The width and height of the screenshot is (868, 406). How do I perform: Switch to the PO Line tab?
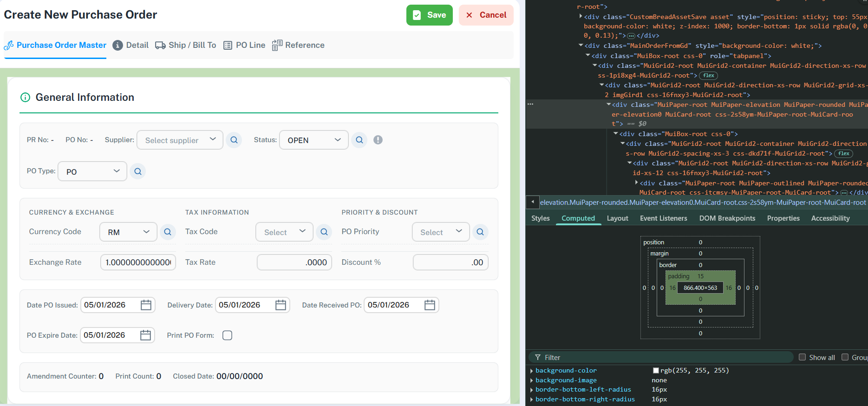[x=244, y=45]
